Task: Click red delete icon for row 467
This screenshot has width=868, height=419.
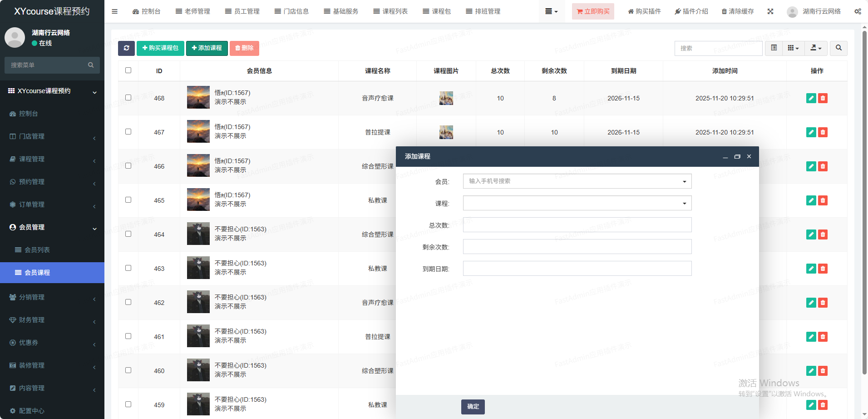Action: pyautogui.click(x=823, y=132)
